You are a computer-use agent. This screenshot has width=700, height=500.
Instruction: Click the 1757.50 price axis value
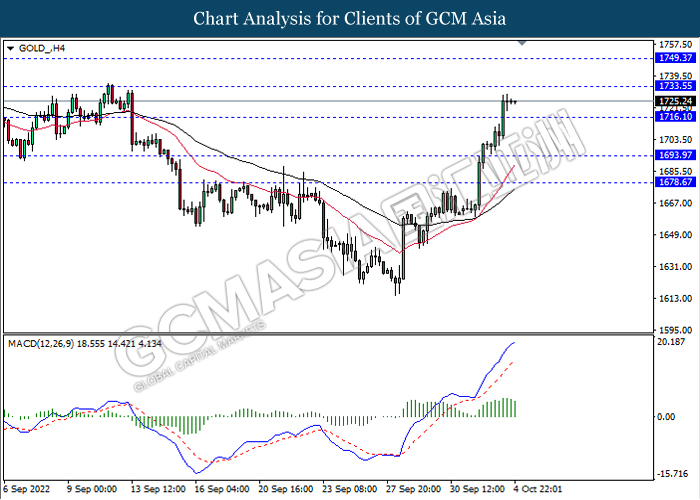pyautogui.click(x=675, y=45)
